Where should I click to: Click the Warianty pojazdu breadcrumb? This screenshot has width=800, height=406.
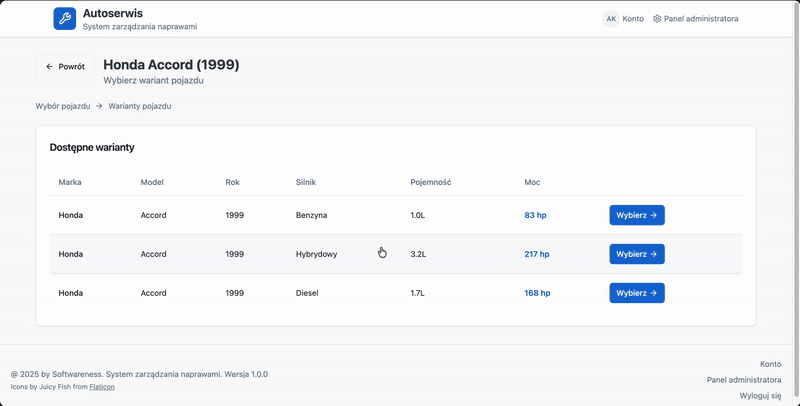tap(140, 106)
